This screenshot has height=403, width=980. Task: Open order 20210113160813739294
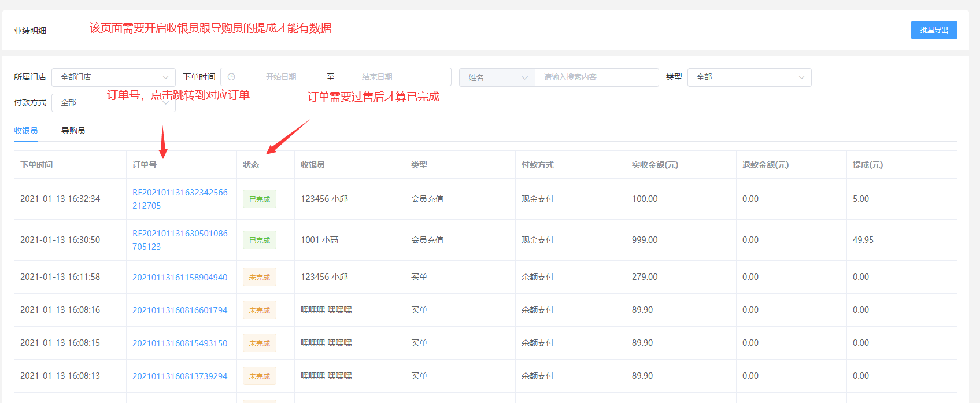click(180, 376)
